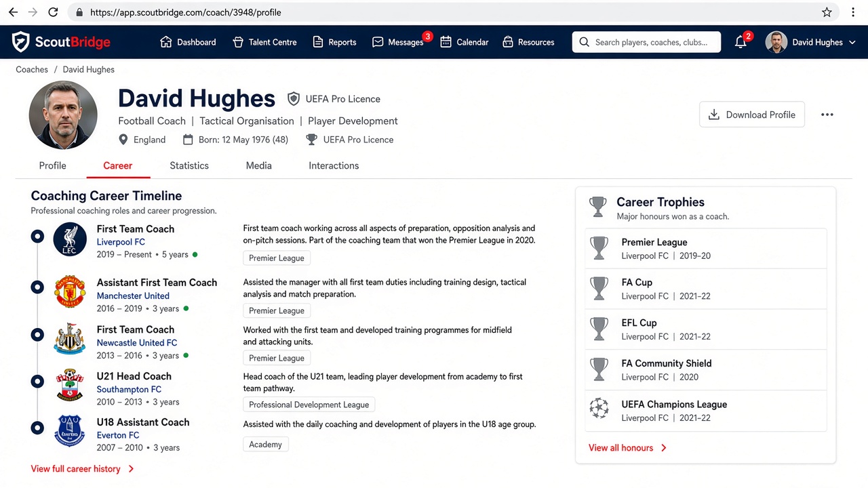Select the Interactions tab

tap(334, 165)
